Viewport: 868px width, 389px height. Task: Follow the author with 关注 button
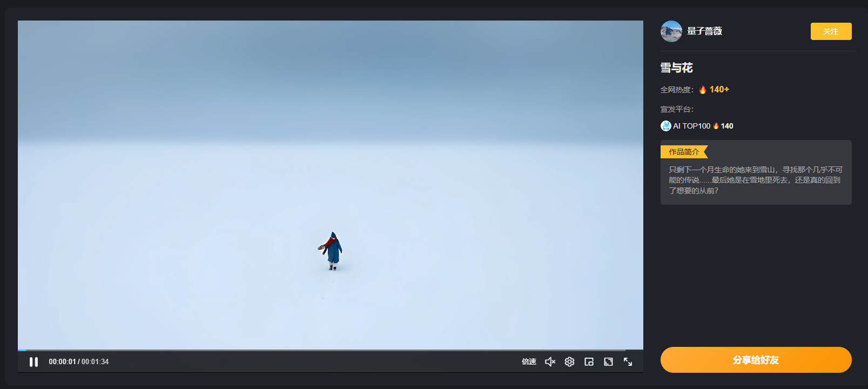(831, 31)
